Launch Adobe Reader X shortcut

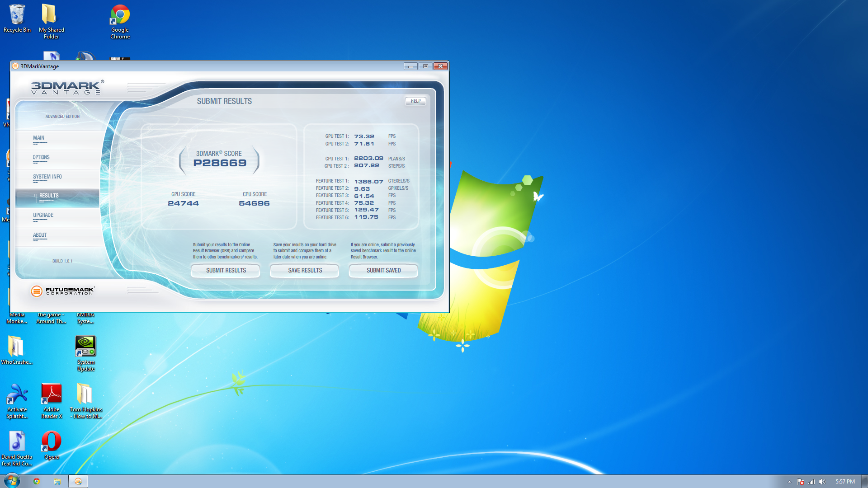pos(51,401)
